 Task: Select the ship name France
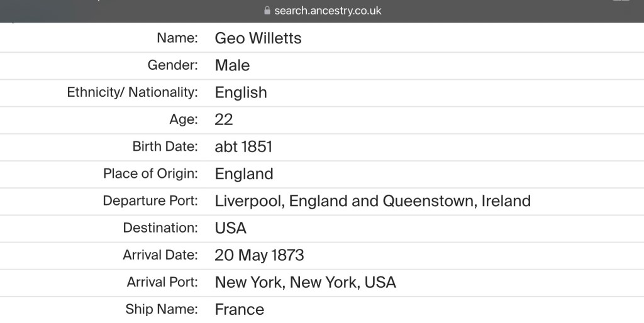(x=239, y=309)
